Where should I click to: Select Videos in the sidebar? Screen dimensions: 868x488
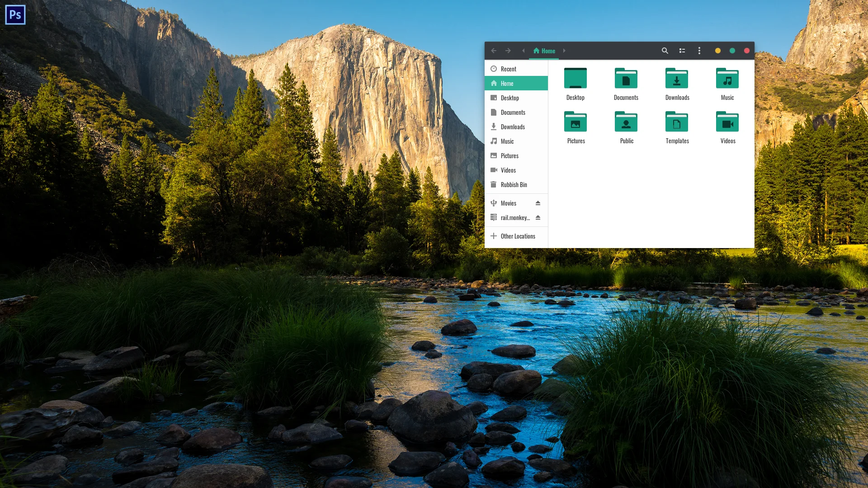516,170
